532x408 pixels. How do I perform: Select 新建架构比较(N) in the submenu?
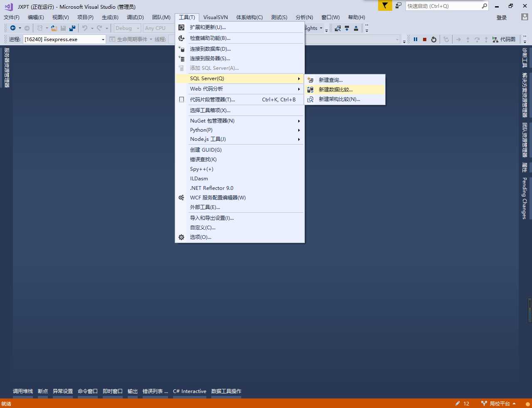point(345,99)
